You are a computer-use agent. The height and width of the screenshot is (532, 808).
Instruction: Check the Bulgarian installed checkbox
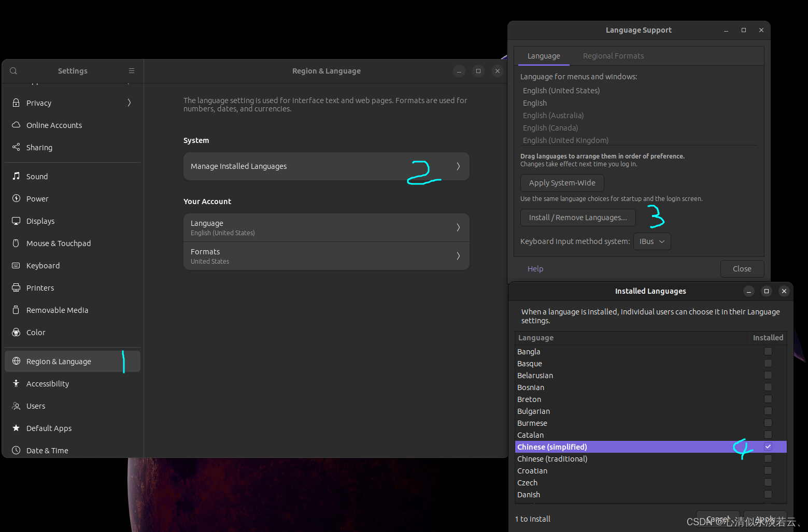coord(768,411)
